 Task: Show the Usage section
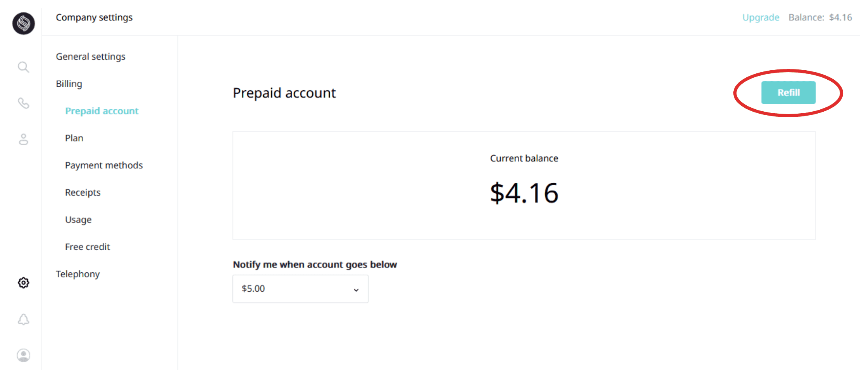tap(78, 220)
